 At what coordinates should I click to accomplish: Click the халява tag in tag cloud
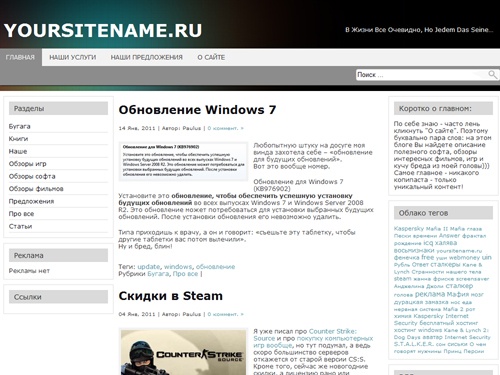coord(446,243)
